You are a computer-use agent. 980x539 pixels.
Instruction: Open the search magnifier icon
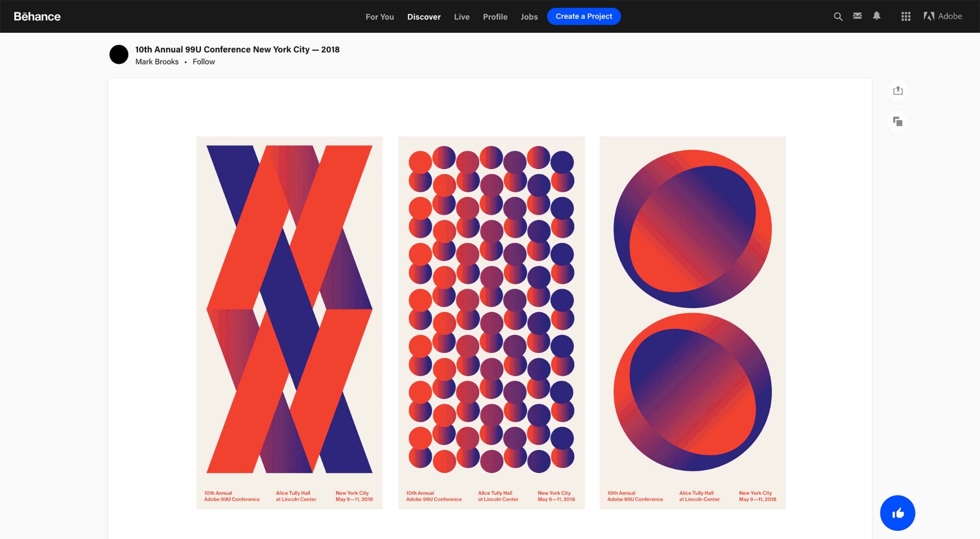pos(838,16)
